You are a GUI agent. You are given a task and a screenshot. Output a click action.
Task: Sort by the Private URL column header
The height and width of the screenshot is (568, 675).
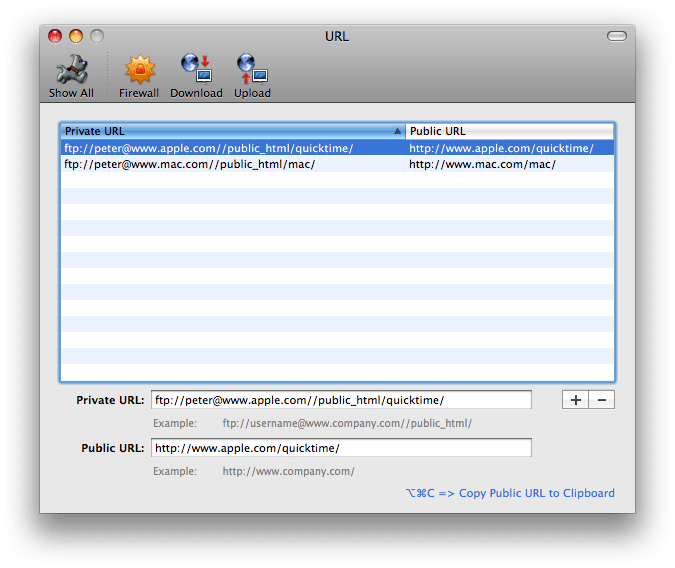coord(233,131)
